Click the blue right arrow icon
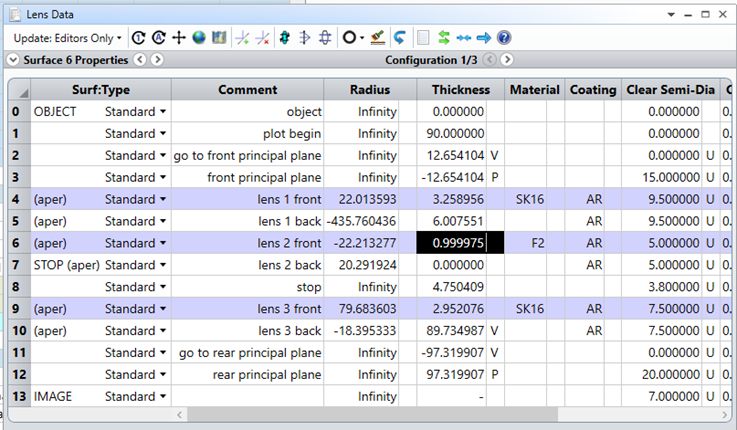This screenshot has height=430, width=737. click(484, 38)
